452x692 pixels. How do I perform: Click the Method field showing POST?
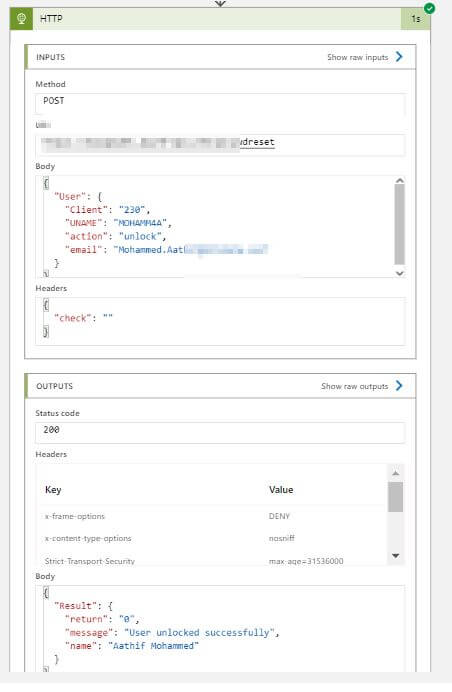(x=220, y=103)
